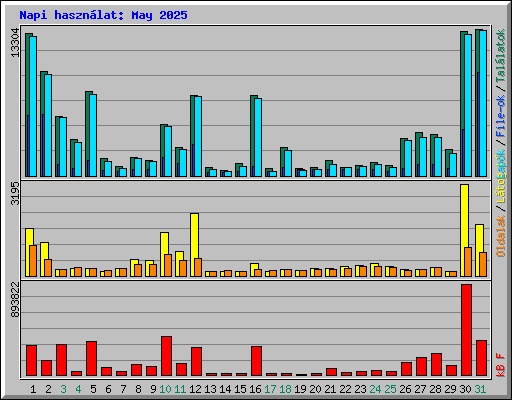
Task: Click the 'File-ok' legend label
Action: click(x=500, y=116)
